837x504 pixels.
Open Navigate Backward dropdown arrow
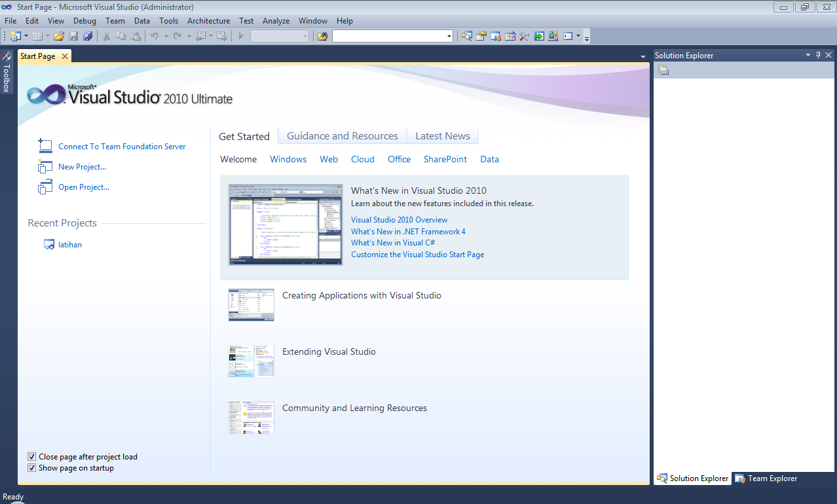coord(211,36)
